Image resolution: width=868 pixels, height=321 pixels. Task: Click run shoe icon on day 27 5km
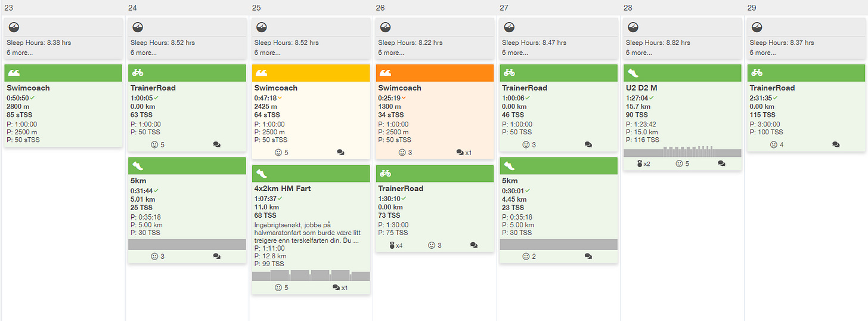point(509,166)
